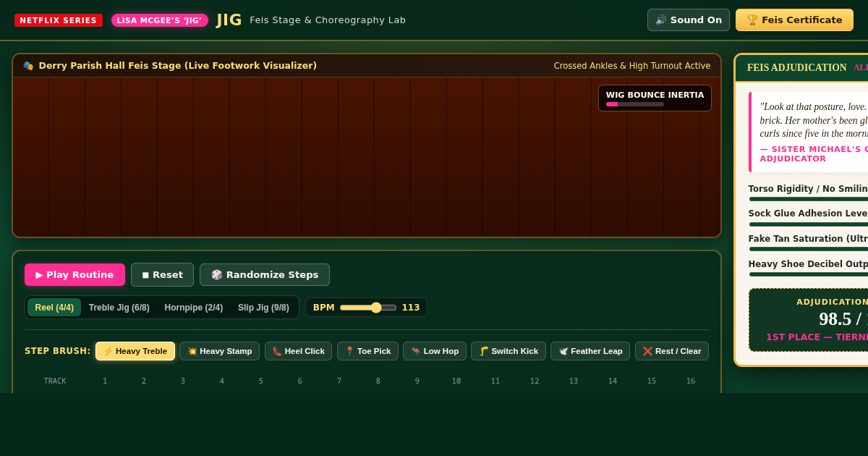
Task: Click the Heavy Shoe Decibel Output label
Action: click(808, 264)
